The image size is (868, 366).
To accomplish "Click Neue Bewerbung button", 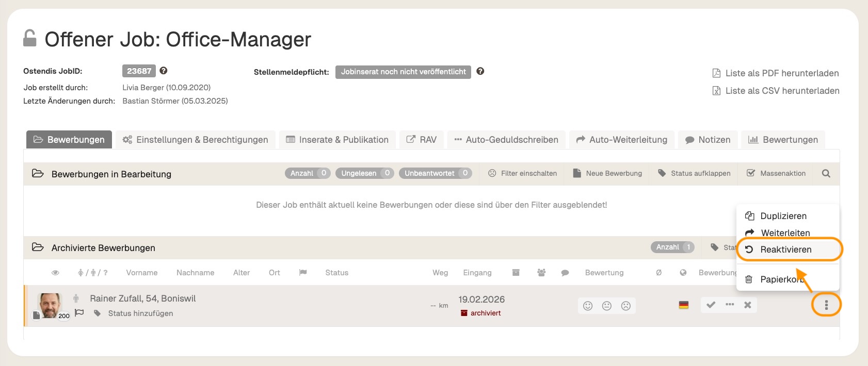I will pyautogui.click(x=607, y=174).
